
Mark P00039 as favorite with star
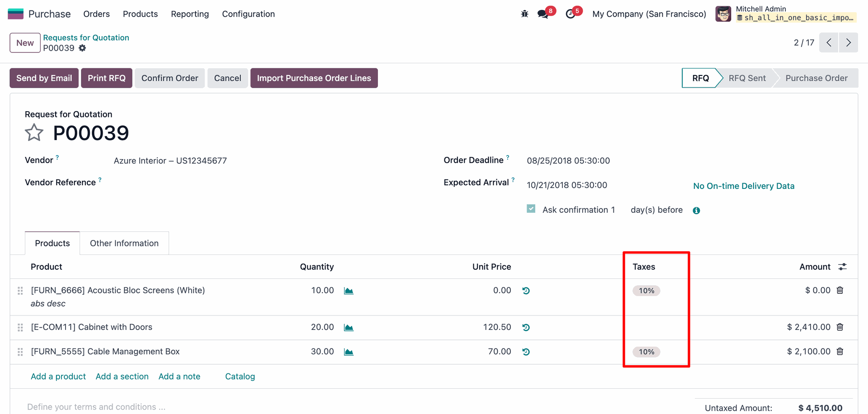pos(34,133)
